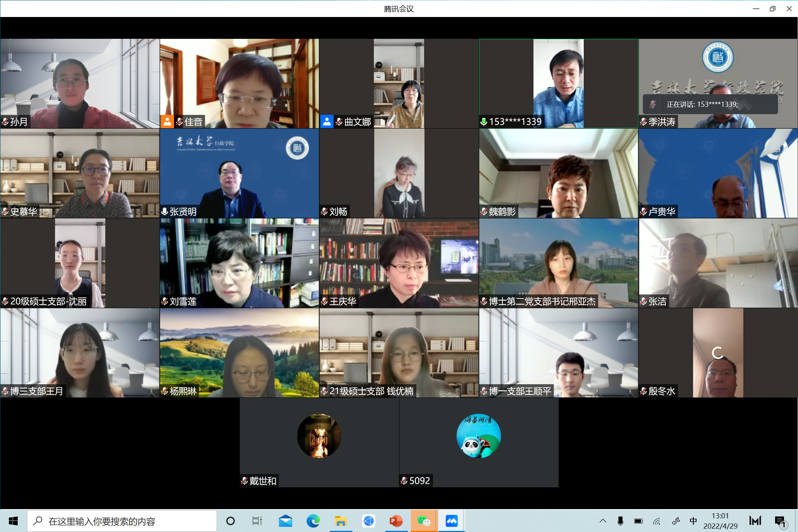This screenshot has height=532, width=798.
Task: Click the muted microphone icon beside 孙月
Action: [x=5, y=122]
